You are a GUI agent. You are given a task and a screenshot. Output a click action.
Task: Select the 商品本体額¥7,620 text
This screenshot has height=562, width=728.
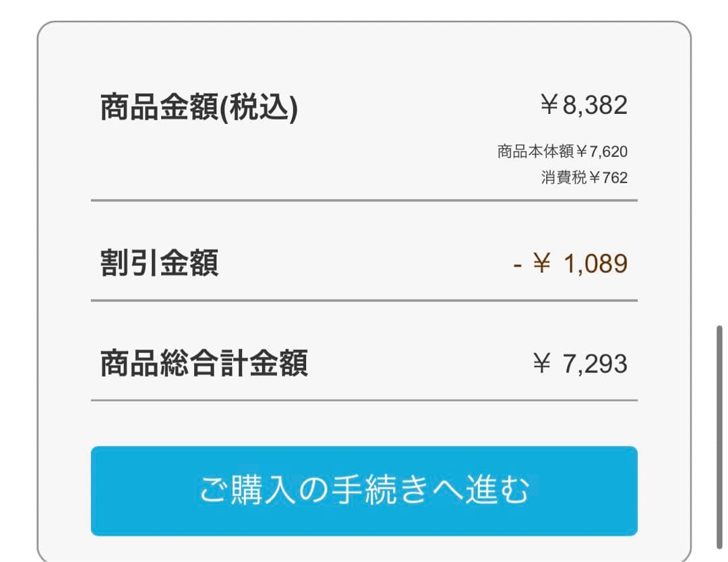[562, 151]
